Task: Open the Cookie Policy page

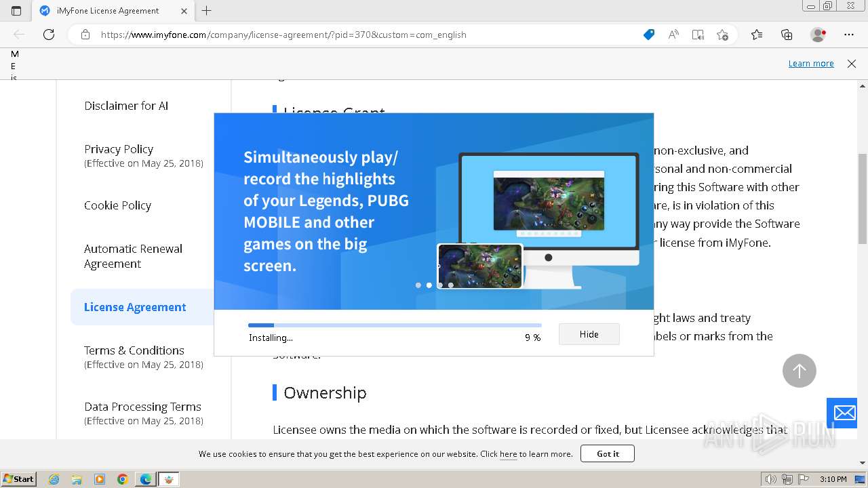Action: (117, 205)
